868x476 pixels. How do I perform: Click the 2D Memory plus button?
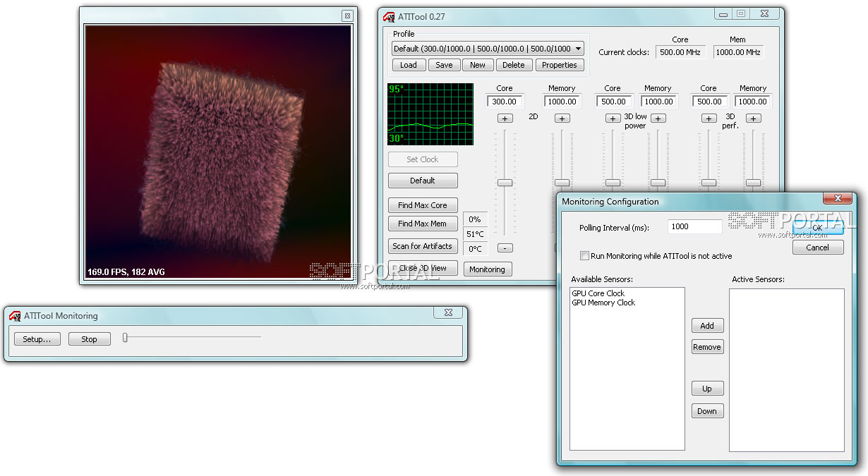pyautogui.click(x=562, y=118)
